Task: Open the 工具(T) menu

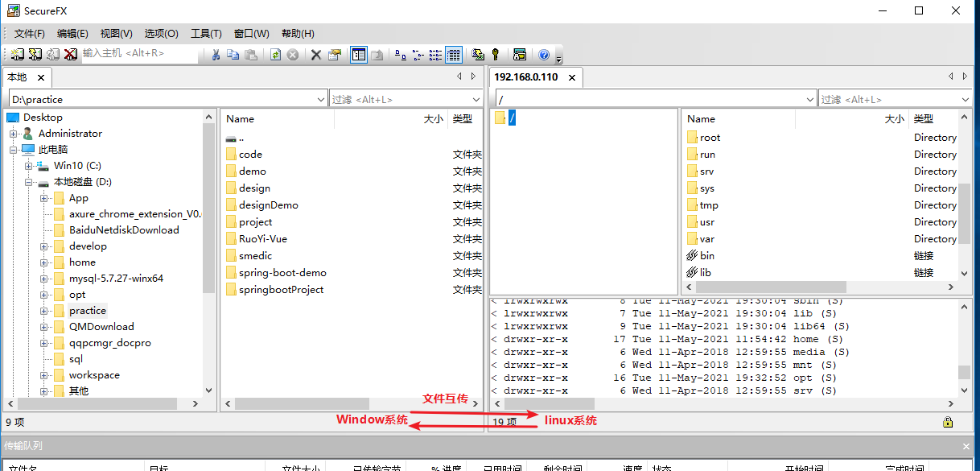Action: (x=206, y=33)
